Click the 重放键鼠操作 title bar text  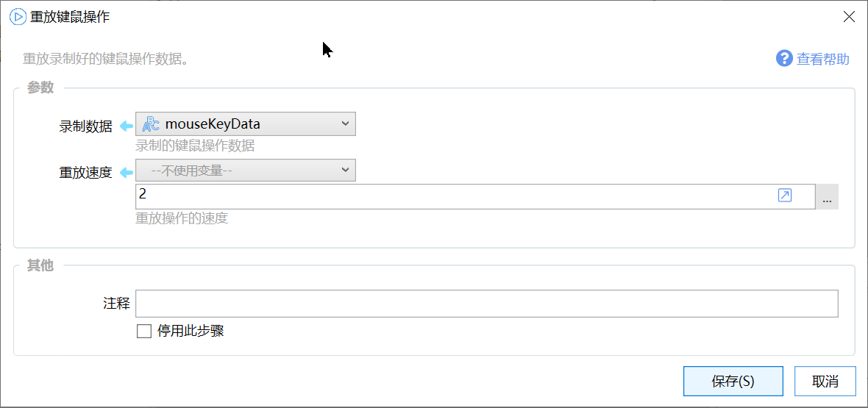click(70, 17)
